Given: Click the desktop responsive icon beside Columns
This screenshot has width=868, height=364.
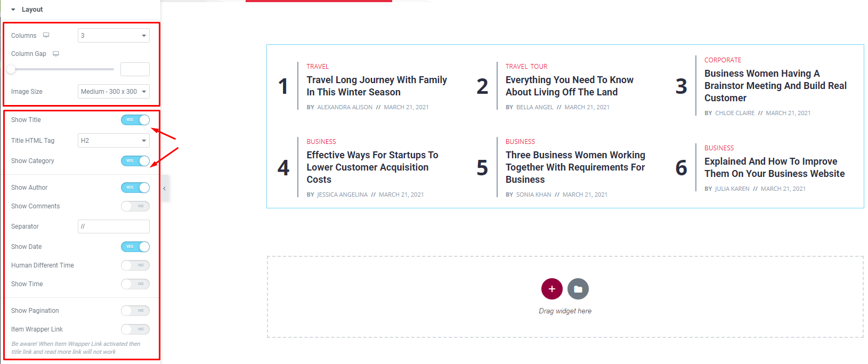Looking at the screenshot, I should click(47, 35).
